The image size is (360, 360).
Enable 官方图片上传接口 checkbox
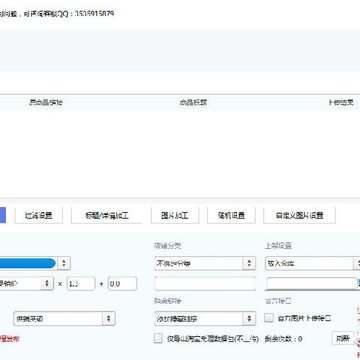click(269, 318)
